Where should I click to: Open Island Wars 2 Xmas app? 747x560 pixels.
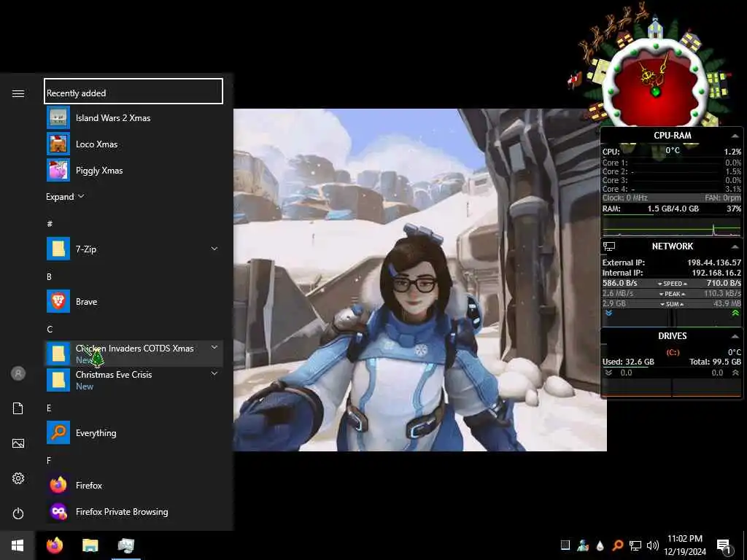(x=134, y=118)
